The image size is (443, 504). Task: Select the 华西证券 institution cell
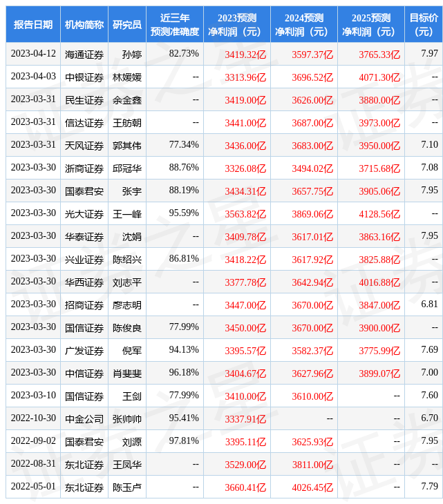84,282
